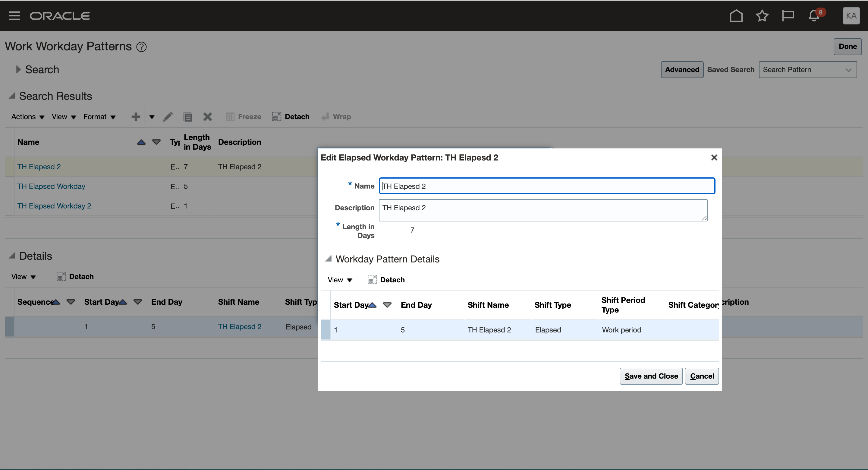Sort dialog Start Day column ascending
Viewport: 868px width, 470px height.
click(372, 305)
